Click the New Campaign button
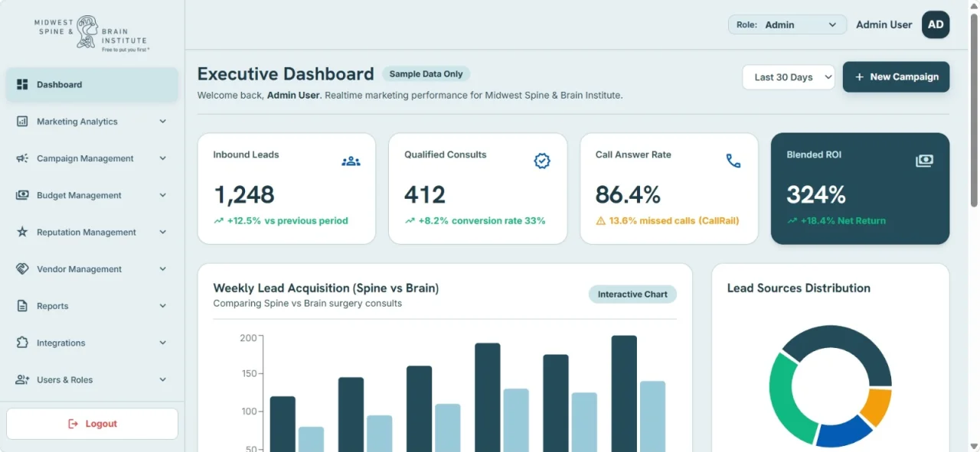Image resolution: width=980 pixels, height=452 pixels. click(896, 77)
